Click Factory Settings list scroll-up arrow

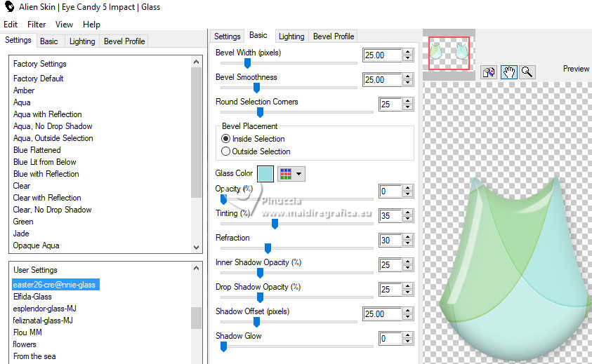tap(197, 62)
